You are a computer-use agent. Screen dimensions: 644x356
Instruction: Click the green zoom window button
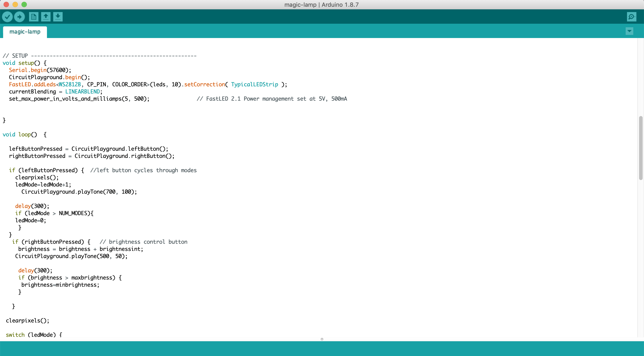(24, 4)
